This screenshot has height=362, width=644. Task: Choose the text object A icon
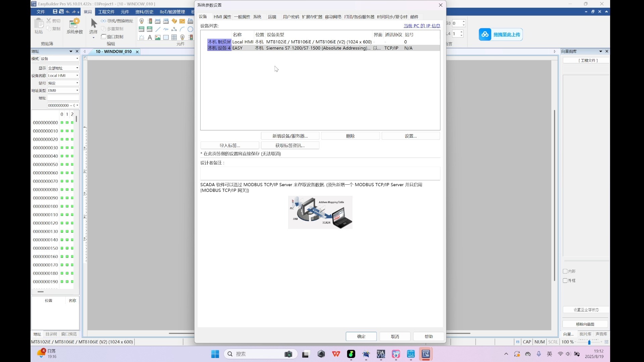click(150, 37)
